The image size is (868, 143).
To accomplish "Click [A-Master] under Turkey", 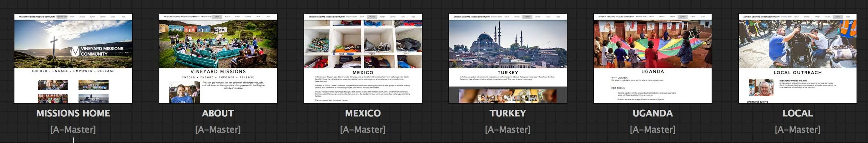I will (x=508, y=129).
